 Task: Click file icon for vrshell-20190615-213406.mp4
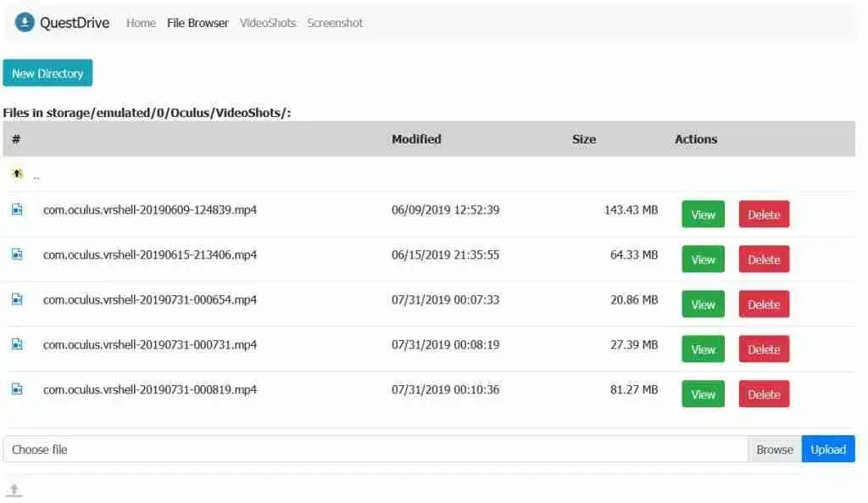(x=17, y=254)
